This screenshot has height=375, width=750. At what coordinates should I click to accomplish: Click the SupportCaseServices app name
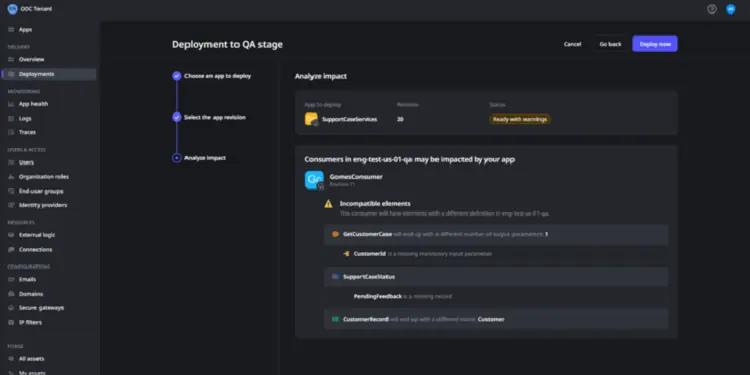pyautogui.click(x=349, y=119)
